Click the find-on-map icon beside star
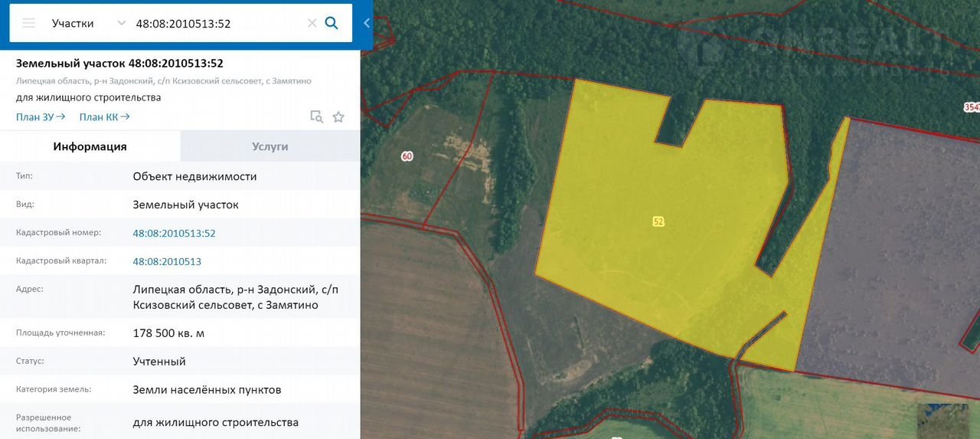This screenshot has height=439, width=980. coord(316,116)
